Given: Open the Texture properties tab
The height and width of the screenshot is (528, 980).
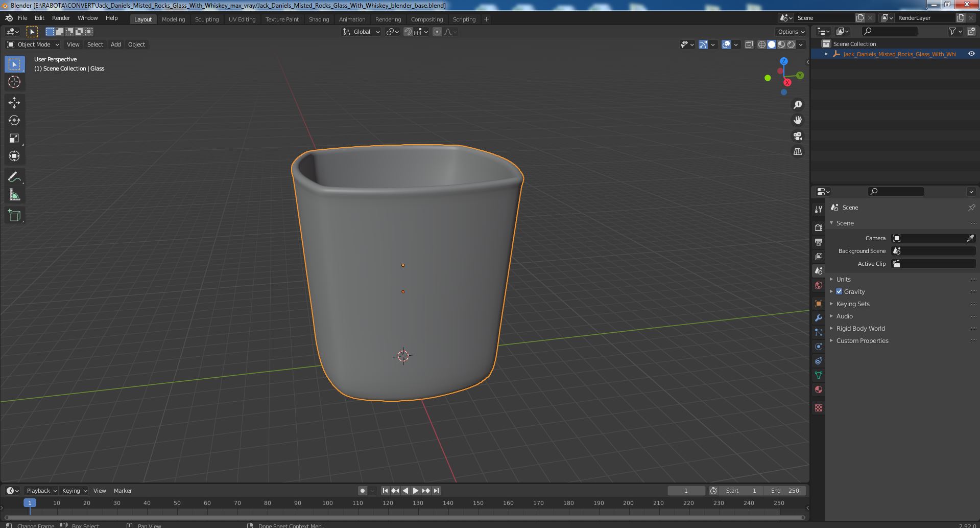Looking at the screenshot, I should (819, 408).
